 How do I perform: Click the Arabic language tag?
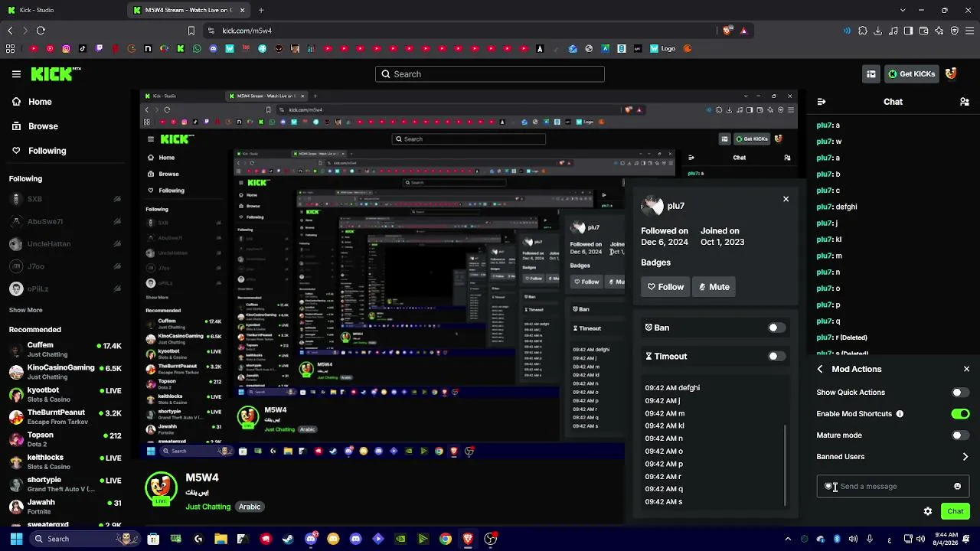[x=250, y=507]
